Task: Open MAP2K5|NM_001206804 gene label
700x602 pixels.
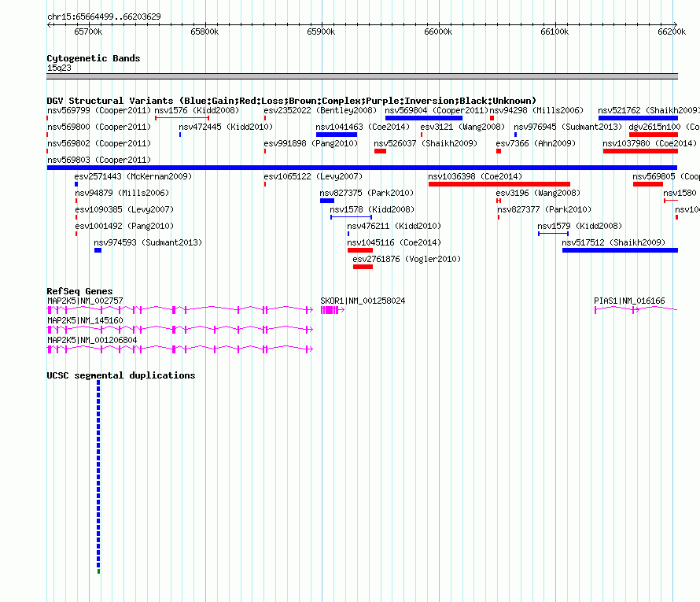Action: click(x=92, y=340)
